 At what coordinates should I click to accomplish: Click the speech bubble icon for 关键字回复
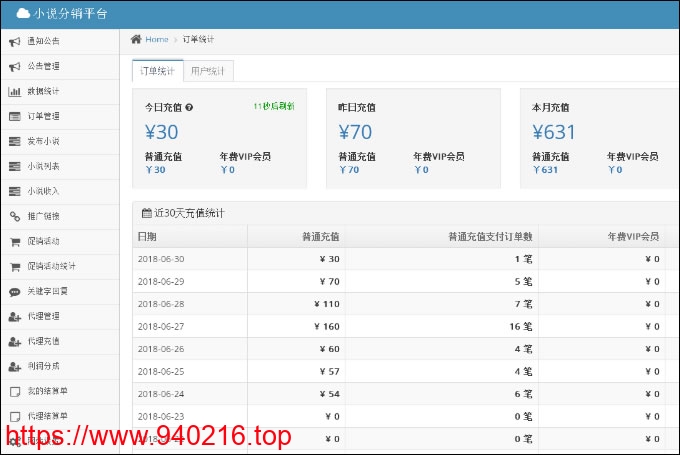(x=15, y=292)
